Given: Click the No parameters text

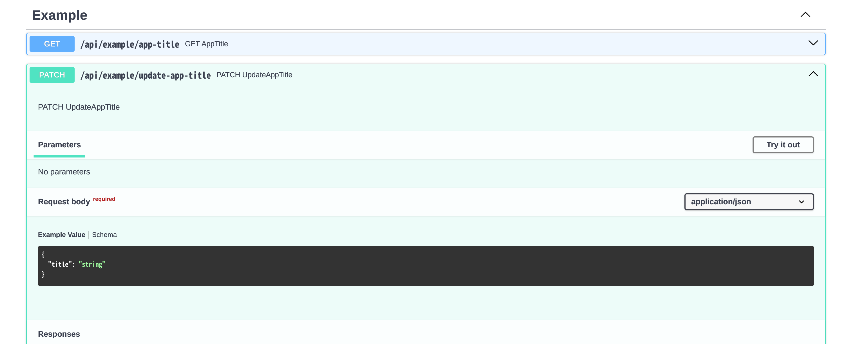Looking at the screenshot, I should (64, 172).
